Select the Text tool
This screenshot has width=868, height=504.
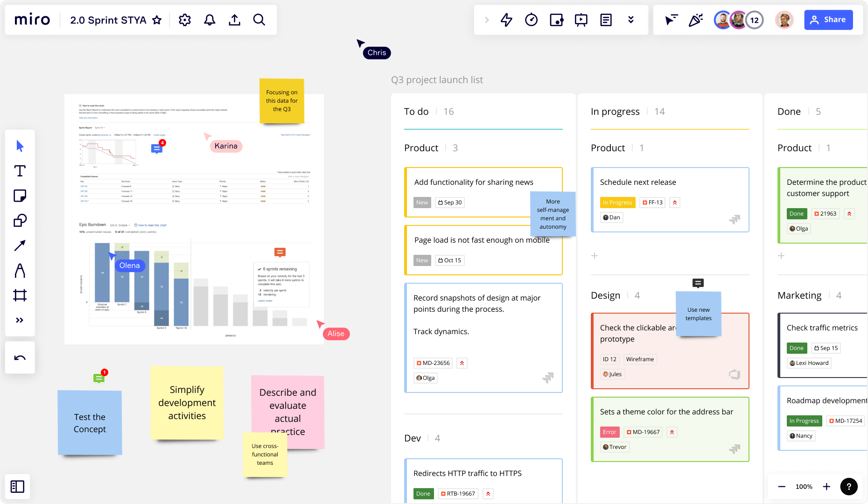(20, 171)
